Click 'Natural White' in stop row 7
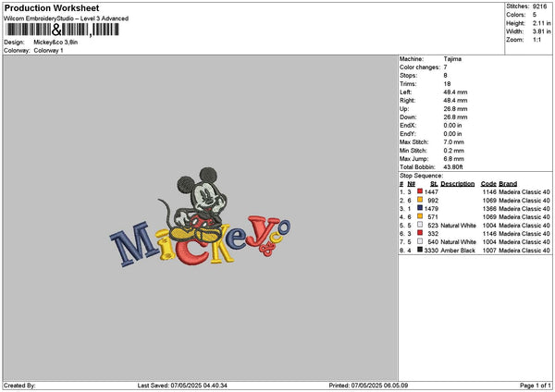 [x=459, y=242]
